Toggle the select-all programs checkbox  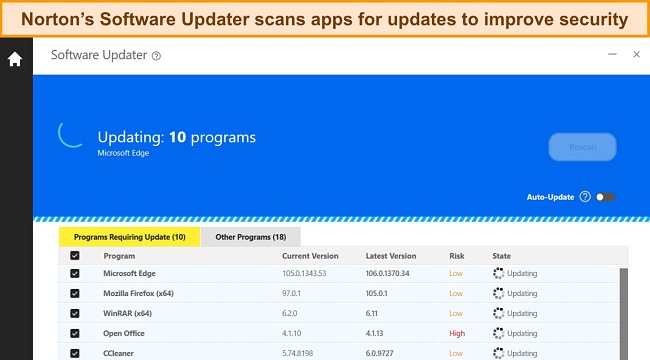(75, 255)
